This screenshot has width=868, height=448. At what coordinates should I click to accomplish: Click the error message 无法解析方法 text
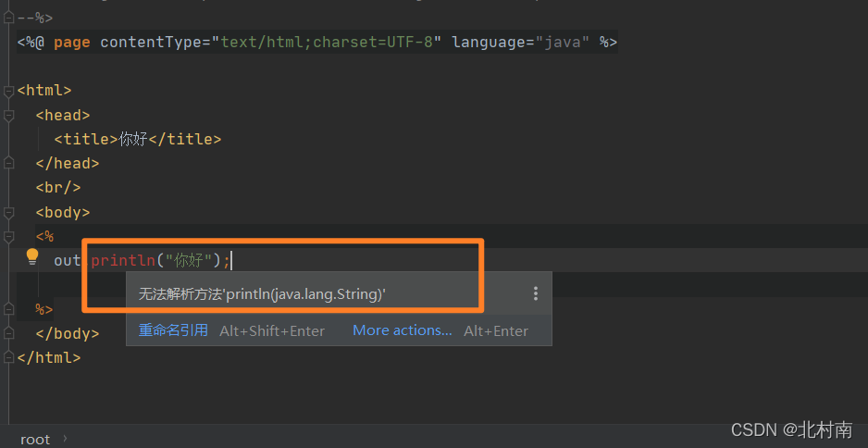click(x=262, y=294)
